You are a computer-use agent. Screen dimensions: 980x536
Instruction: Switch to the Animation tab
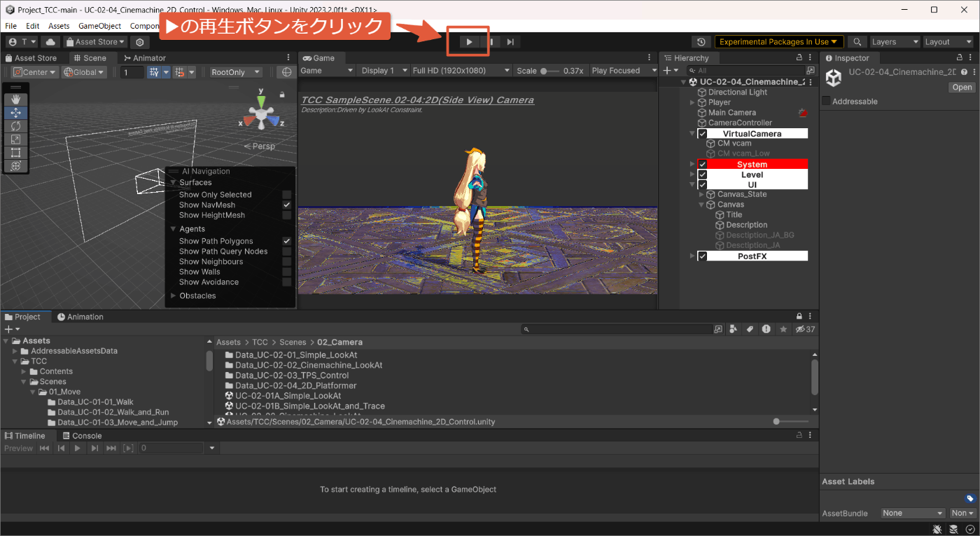(80, 317)
